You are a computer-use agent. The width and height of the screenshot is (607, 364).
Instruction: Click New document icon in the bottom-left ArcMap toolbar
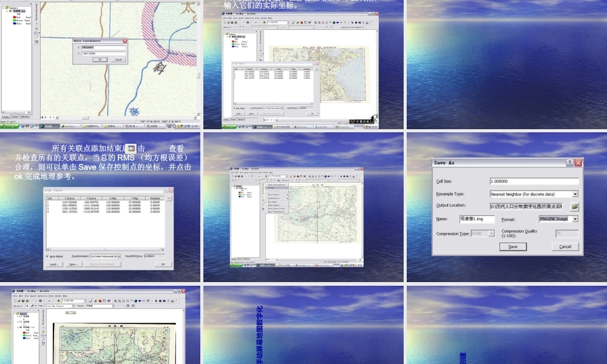click(15, 301)
